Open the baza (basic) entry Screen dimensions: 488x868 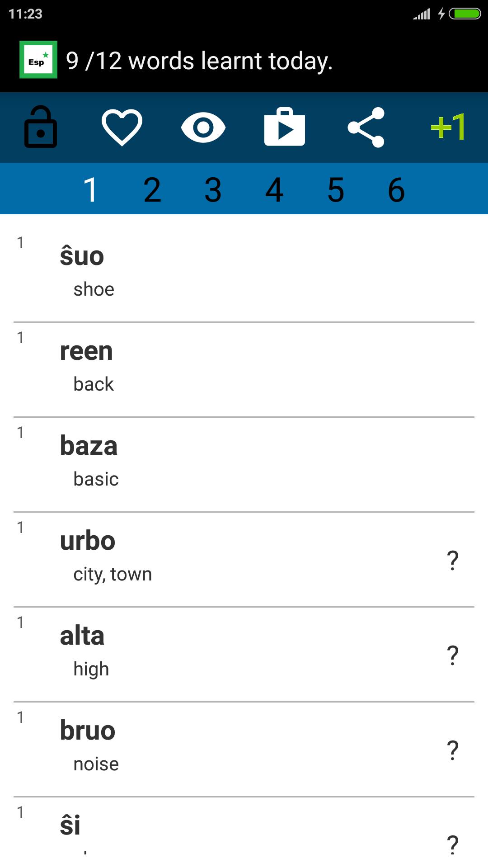coord(244,465)
